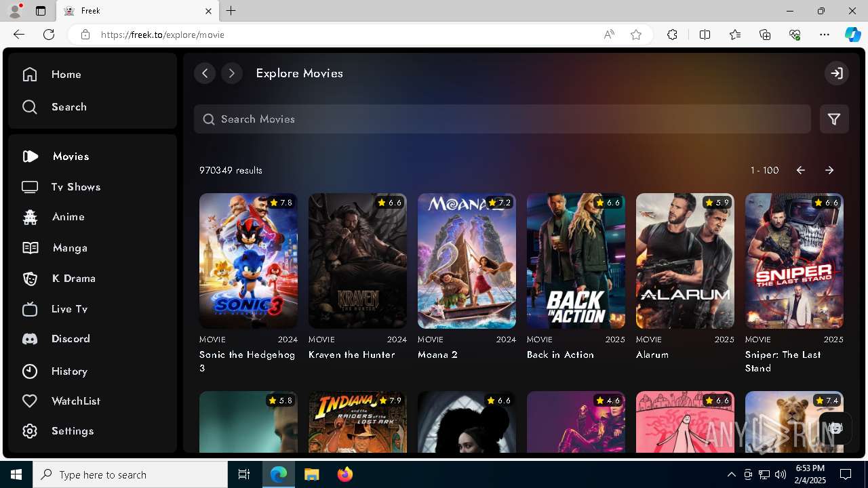Click taskbar search box

click(x=130, y=474)
